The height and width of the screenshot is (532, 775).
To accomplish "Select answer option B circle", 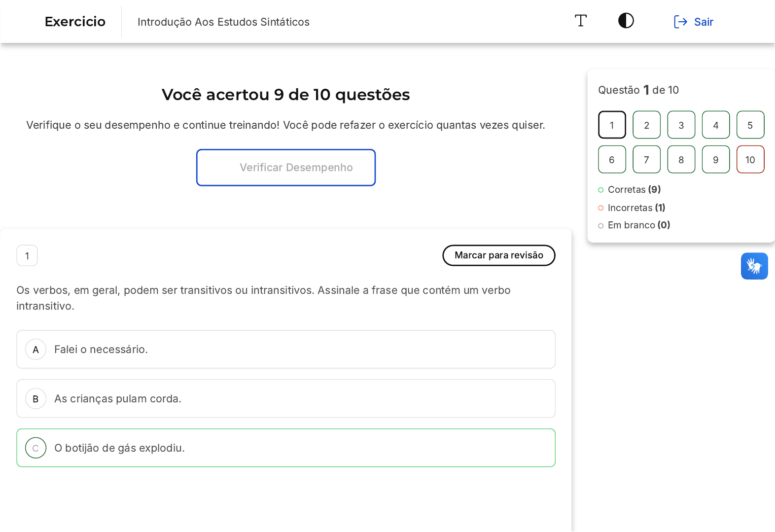I will [35, 399].
